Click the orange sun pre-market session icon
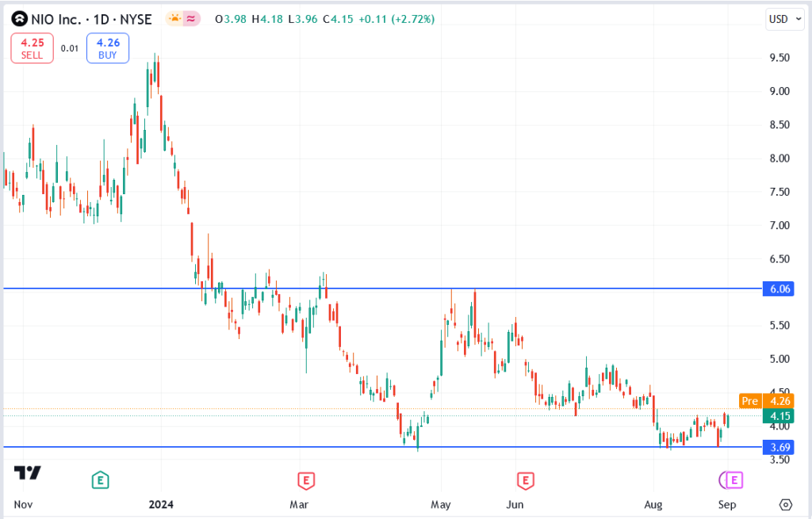Viewport: 812px width, 519px height. 175,19
